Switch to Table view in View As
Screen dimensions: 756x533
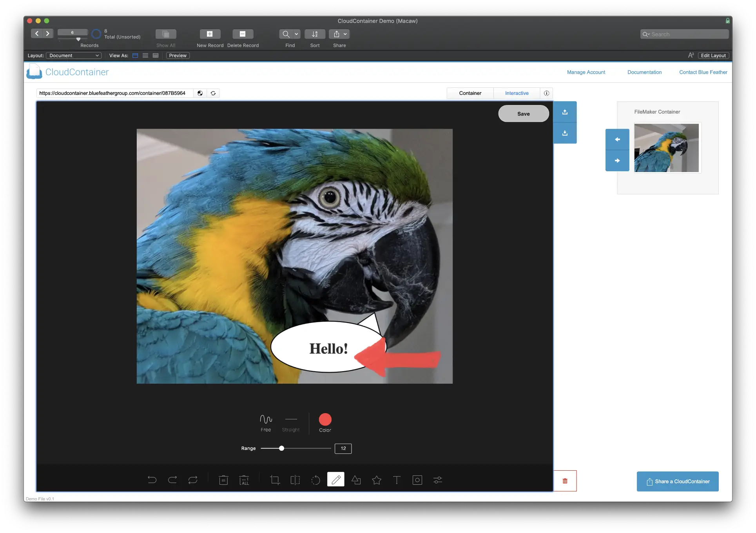[155, 55]
